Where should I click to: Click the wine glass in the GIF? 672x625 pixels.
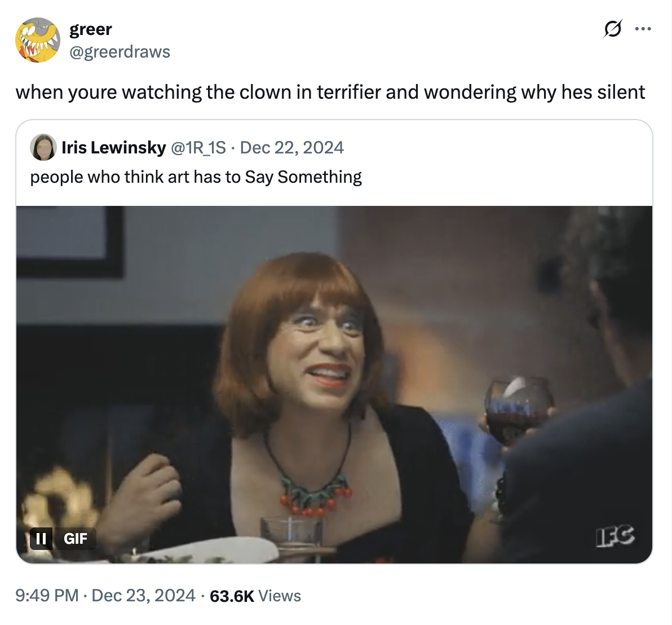pos(518,409)
